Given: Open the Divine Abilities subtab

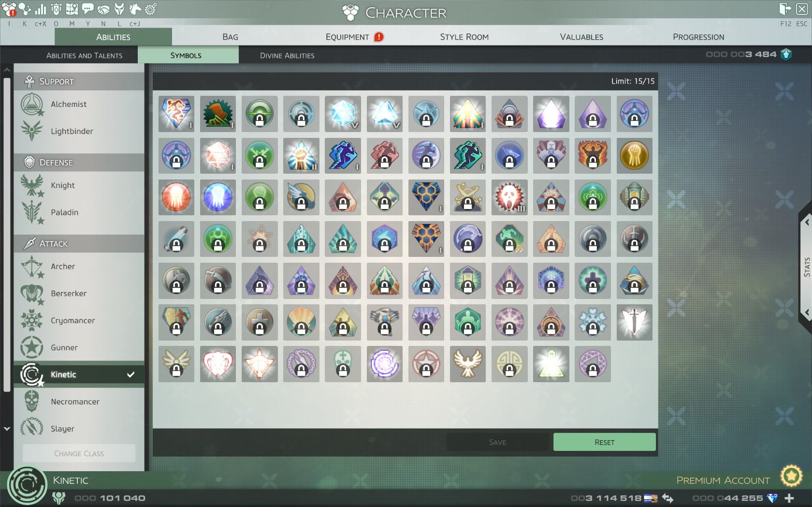Looking at the screenshot, I should pyautogui.click(x=287, y=55).
